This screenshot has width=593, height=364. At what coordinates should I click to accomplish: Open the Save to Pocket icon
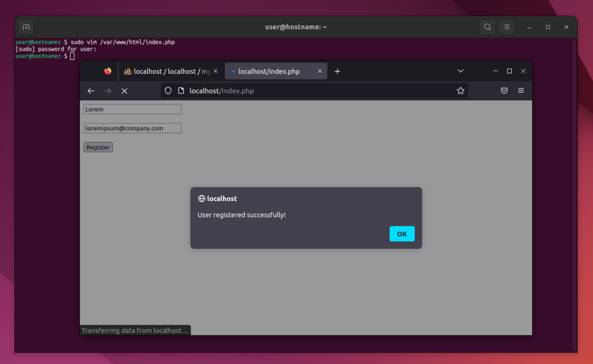[504, 91]
